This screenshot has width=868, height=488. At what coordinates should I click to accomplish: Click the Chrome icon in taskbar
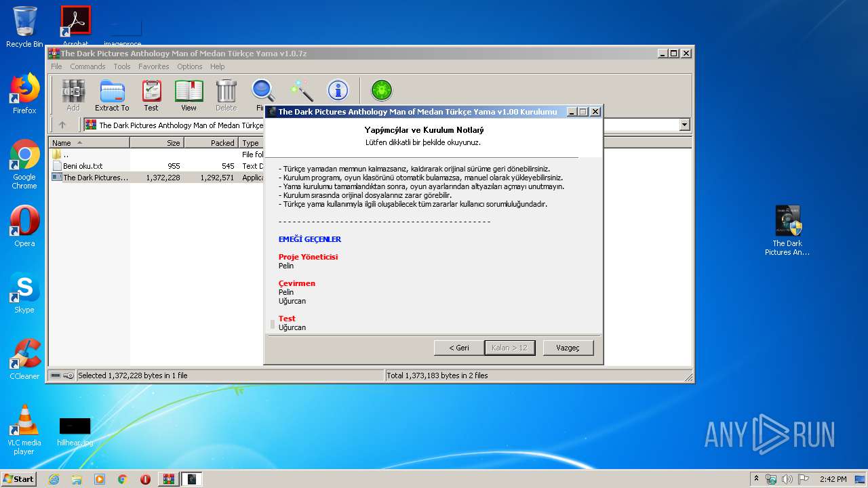pos(123,479)
